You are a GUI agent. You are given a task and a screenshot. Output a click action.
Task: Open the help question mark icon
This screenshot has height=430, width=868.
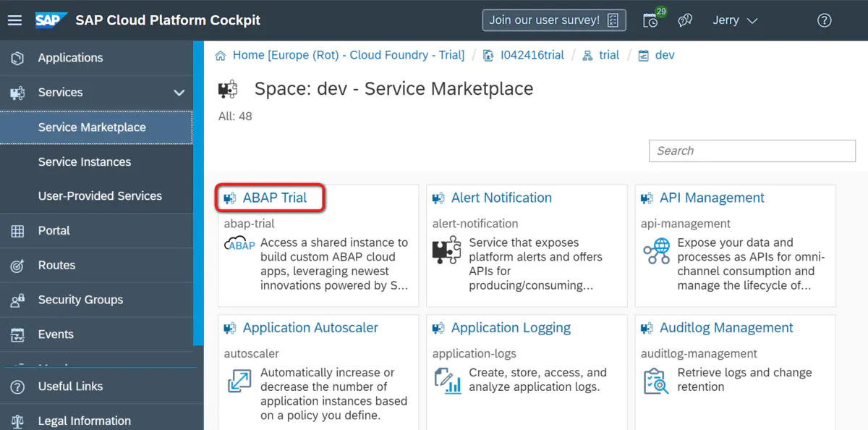(x=824, y=20)
